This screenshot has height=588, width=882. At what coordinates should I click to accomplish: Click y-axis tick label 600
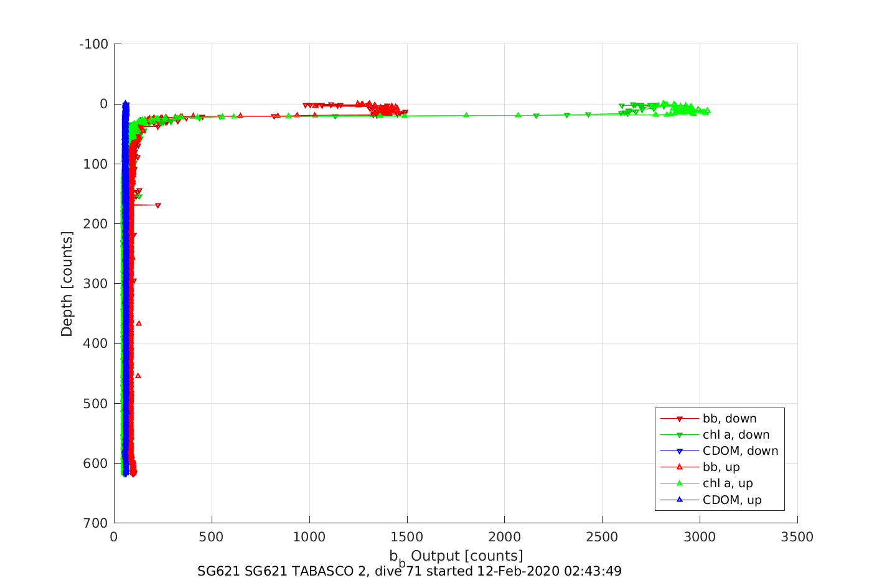[96, 464]
